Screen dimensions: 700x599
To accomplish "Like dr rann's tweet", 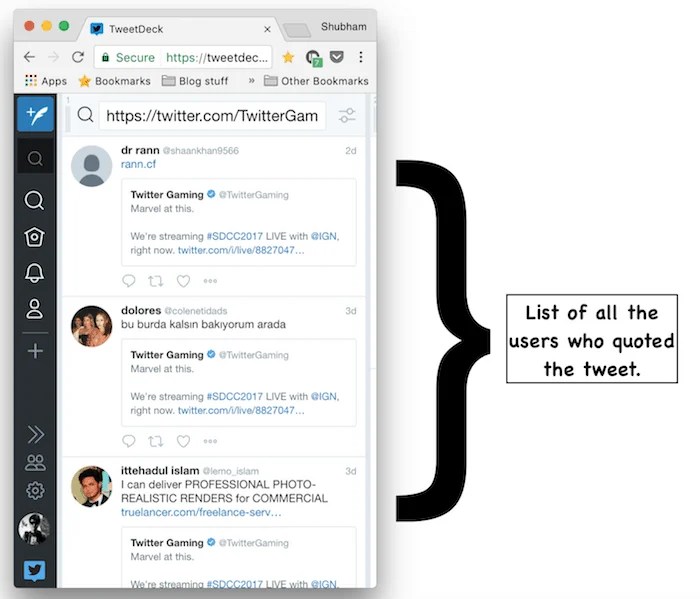I will pyautogui.click(x=183, y=281).
